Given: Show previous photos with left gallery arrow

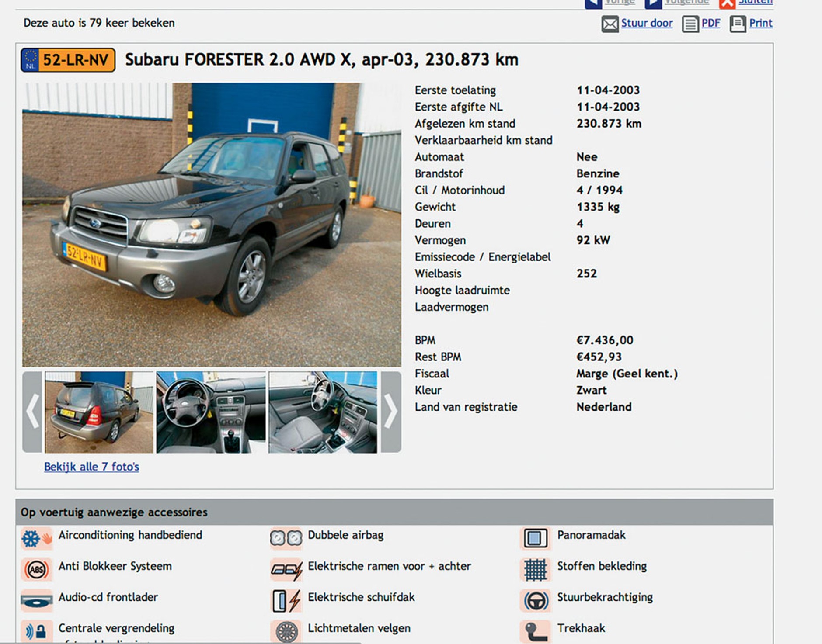Looking at the screenshot, I should point(32,412).
